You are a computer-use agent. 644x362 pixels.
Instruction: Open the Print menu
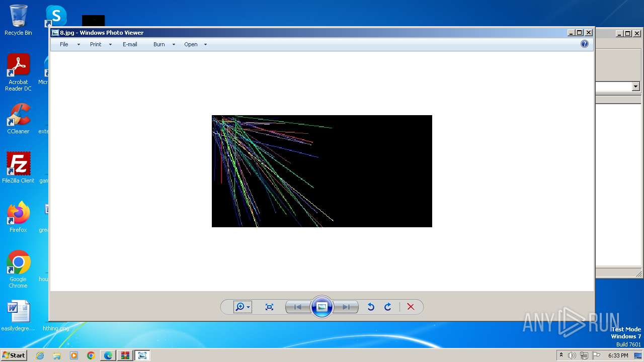(96, 44)
